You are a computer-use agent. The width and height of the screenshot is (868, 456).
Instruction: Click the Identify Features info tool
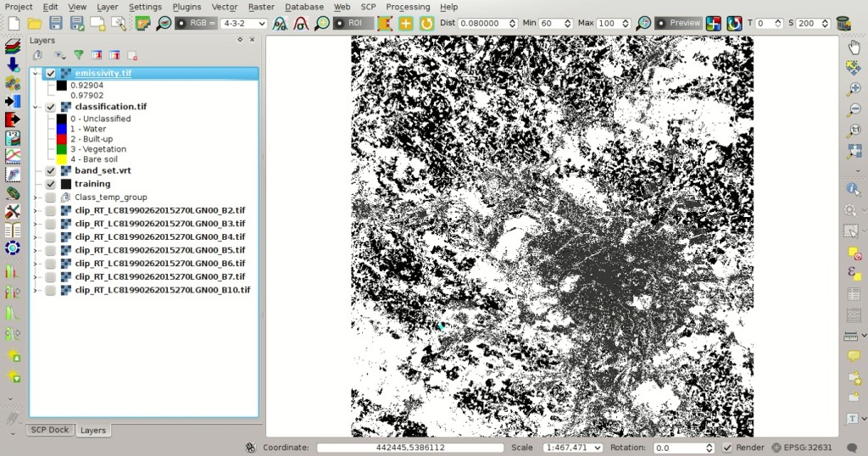[x=853, y=189]
